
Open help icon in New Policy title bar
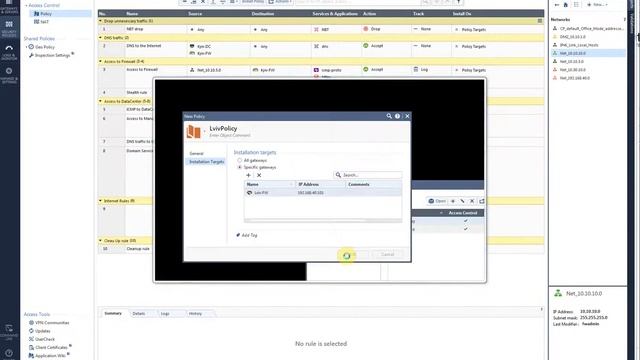pyautogui.click(x=397, y=116)
